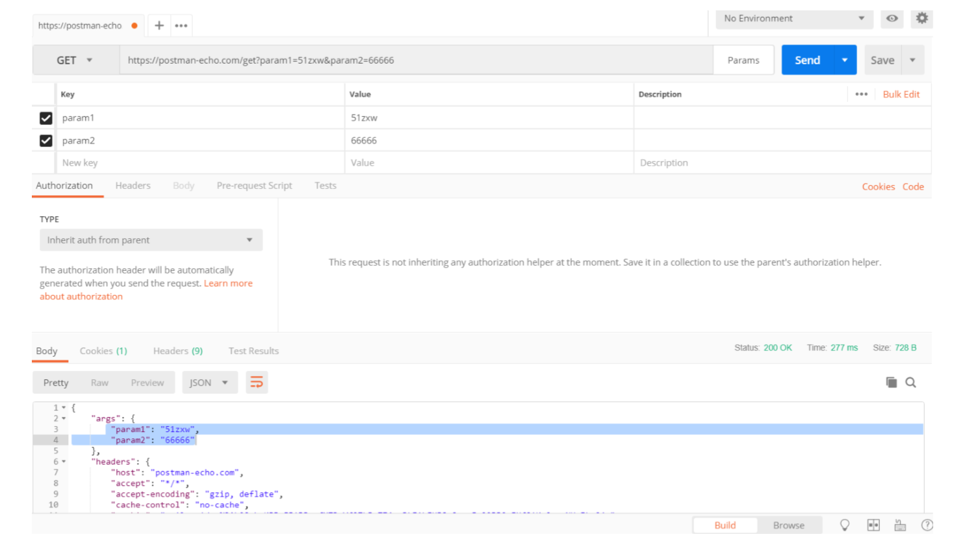The image size is (980, 556).
Task: Click the blue Send button
Action: pyautogui.click(x=807, y=60)
